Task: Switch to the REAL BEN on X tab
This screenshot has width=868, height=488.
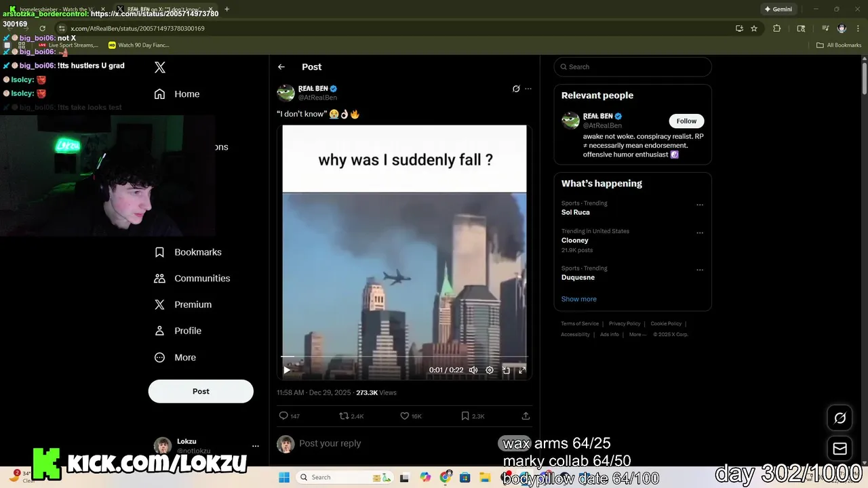Action: 164,9
